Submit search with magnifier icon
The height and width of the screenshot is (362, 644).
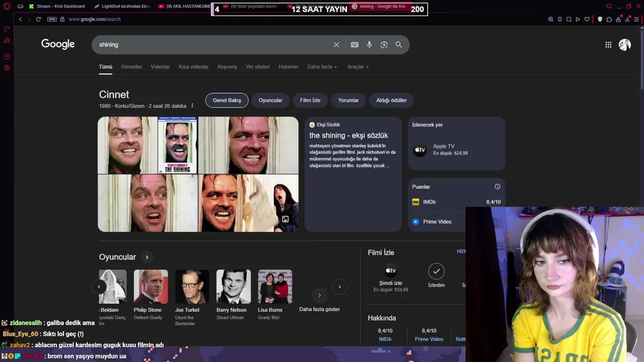(x=399, y=45)
